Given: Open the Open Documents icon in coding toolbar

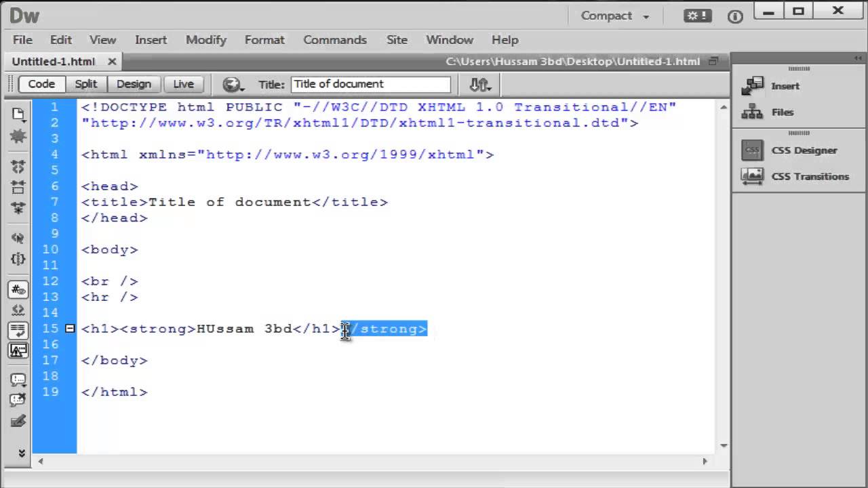Looking at the screenshot, I should (x=18, y=114).
